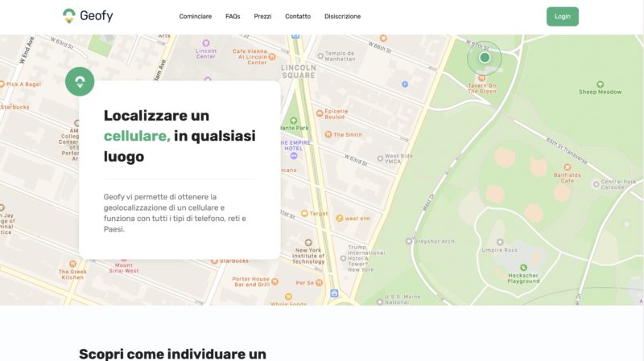This screenshot has height=361, width=644.
Task: Open the Cominciare menu item
Action: tap(196, 16)
